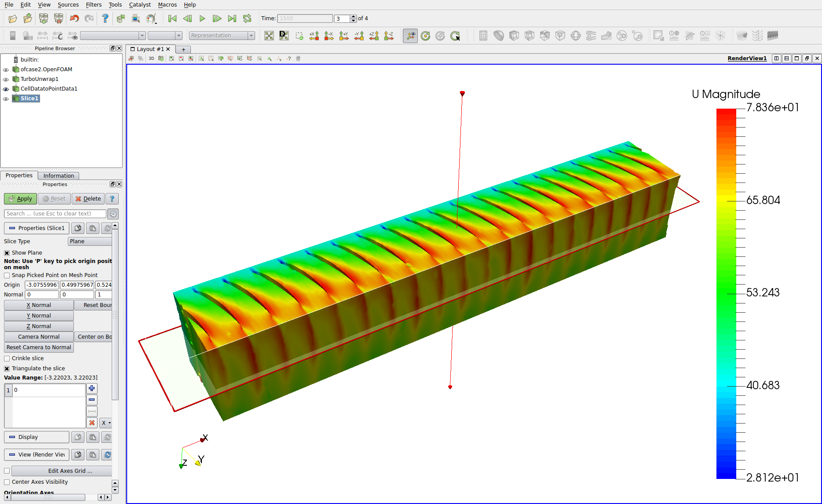
Task: Open the ParaView help question mark icon
Action: pos(105,18)
